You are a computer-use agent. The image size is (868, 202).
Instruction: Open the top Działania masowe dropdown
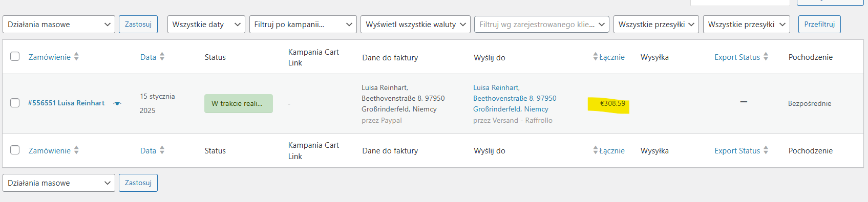pos(59,24)
